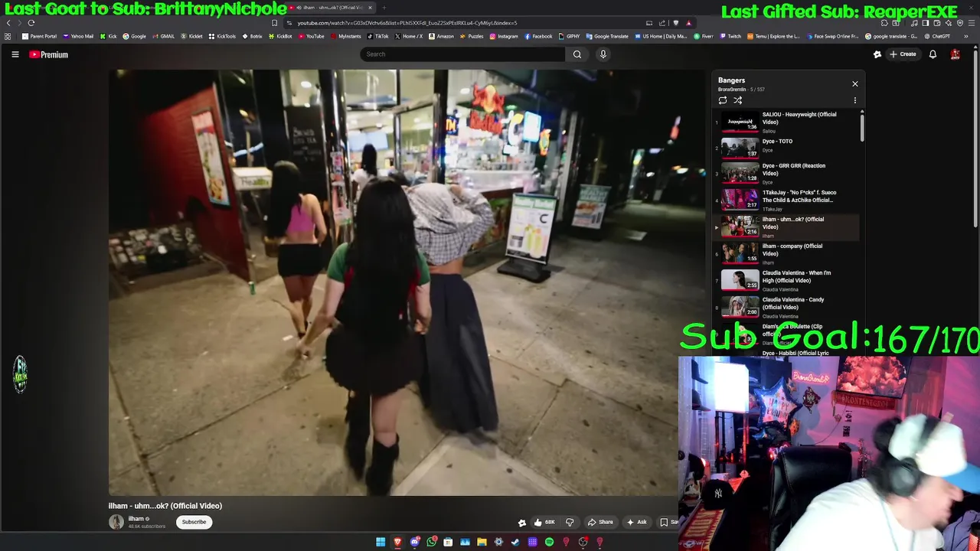Viewport: 980px width, 551px height.
Task: Open OBS Studio from taskbar
Action: click(x=583, y=542)
